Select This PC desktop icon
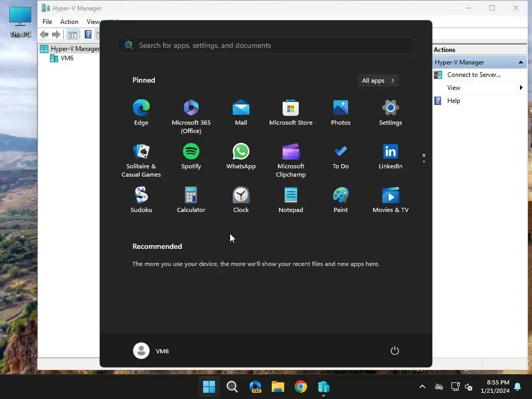Screen dimensions: 532x399 (x=20, y=22)
